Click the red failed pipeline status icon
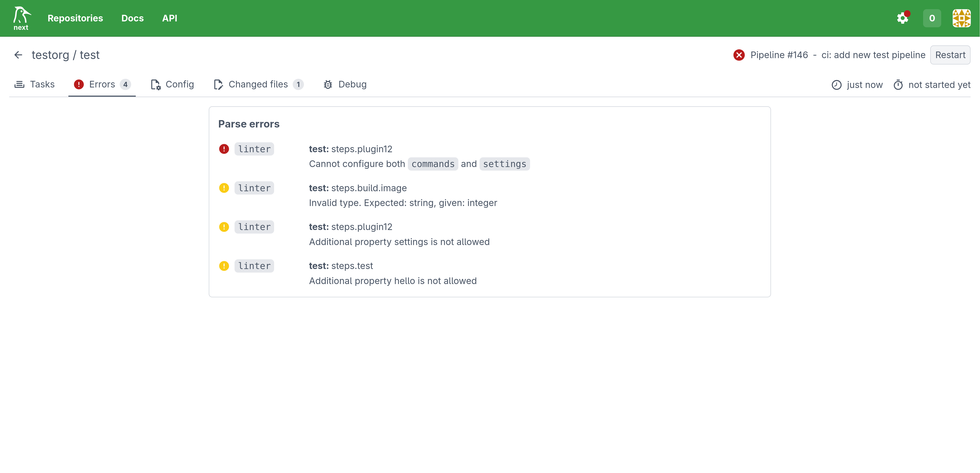This screenshot has height=473, width=980. (739, 55)
